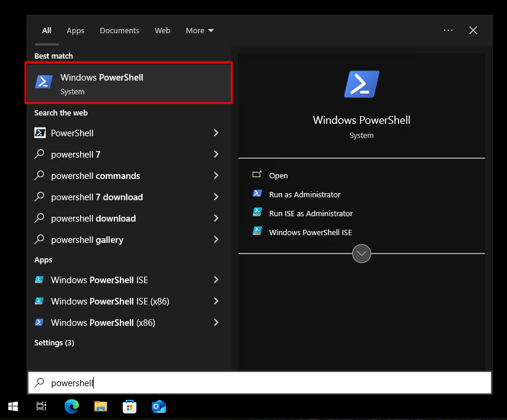
Task: Switch to the Documents search tab
Action: pos(119,30)
